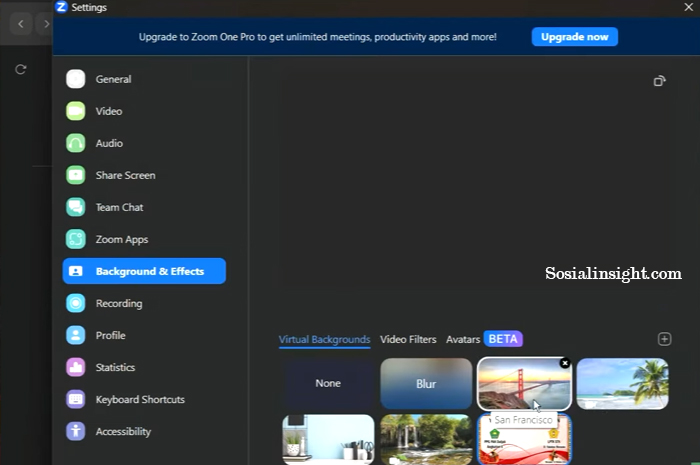The height and width of the screenshot is (465, 700).
Task: Click the Keyboard Shortcuts icon
Action: (75, 399)
